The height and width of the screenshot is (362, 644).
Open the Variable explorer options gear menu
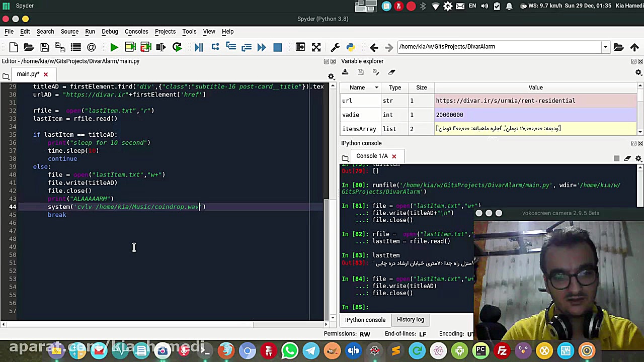[x=638, y=72]
